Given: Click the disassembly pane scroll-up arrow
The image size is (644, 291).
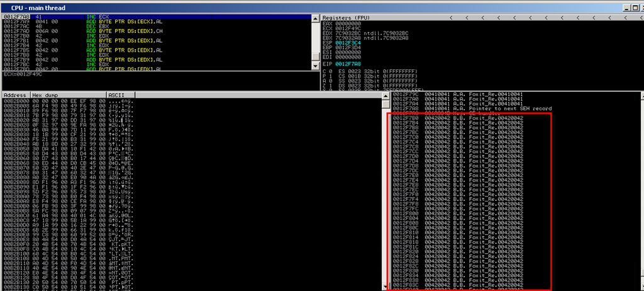Looking at the screenshot, I should point(316,17).
